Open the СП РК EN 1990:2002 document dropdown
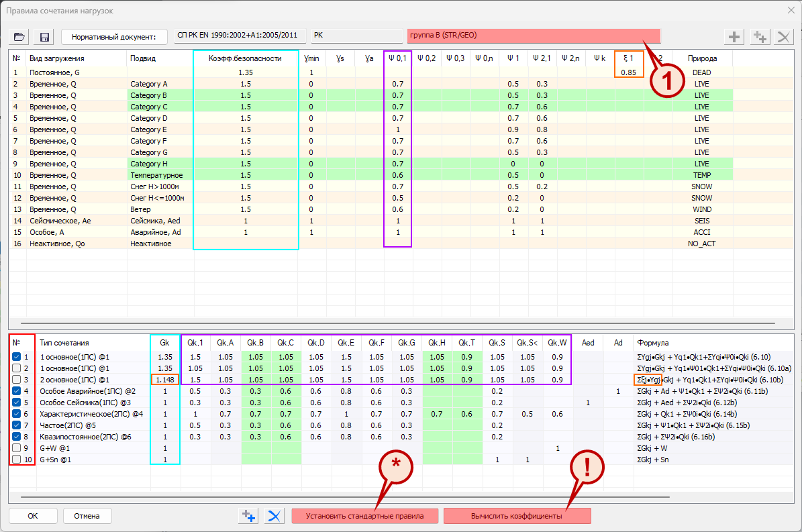 (x=240, y=36)
